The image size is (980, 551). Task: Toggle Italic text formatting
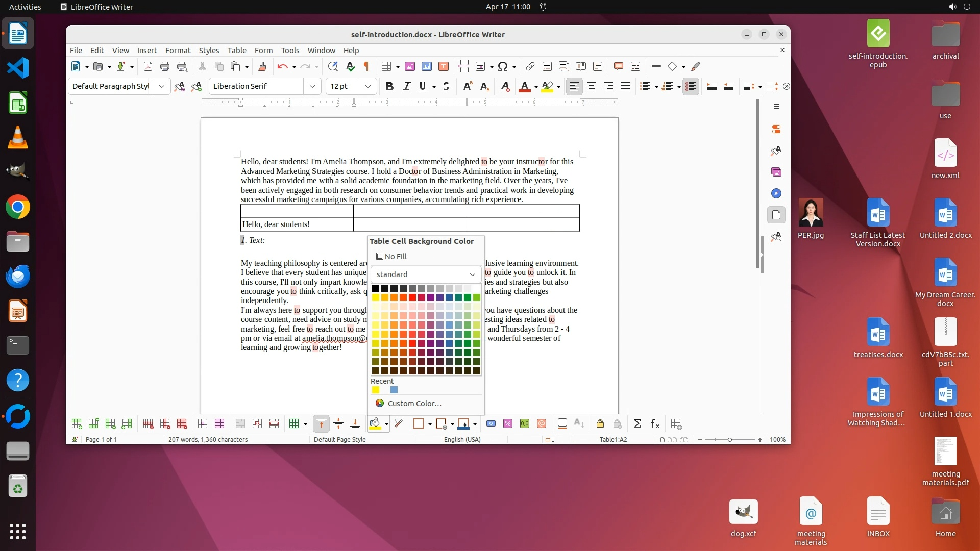[x=406, y=86]
